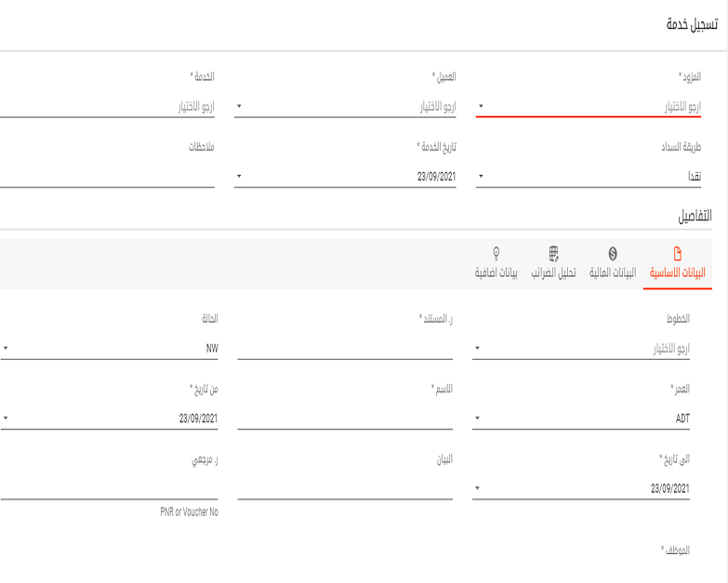Click the ملاحظات notes input field

[112, 176]
